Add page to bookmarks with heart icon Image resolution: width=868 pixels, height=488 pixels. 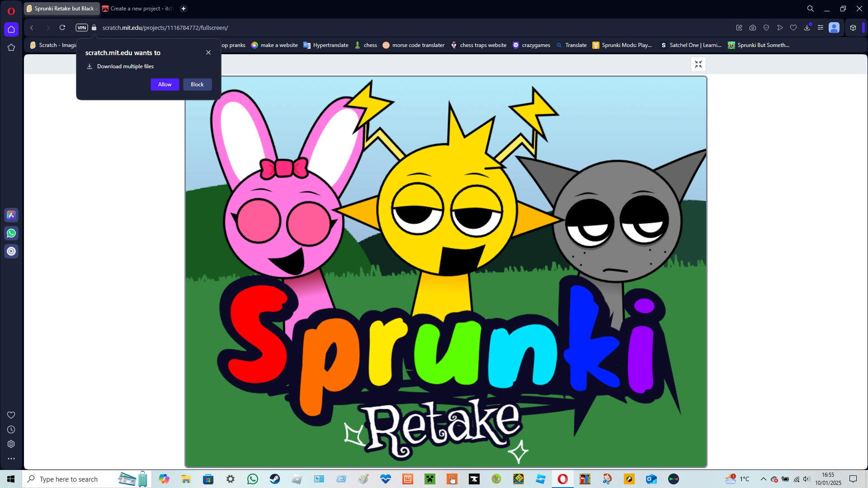pos(793,28)
